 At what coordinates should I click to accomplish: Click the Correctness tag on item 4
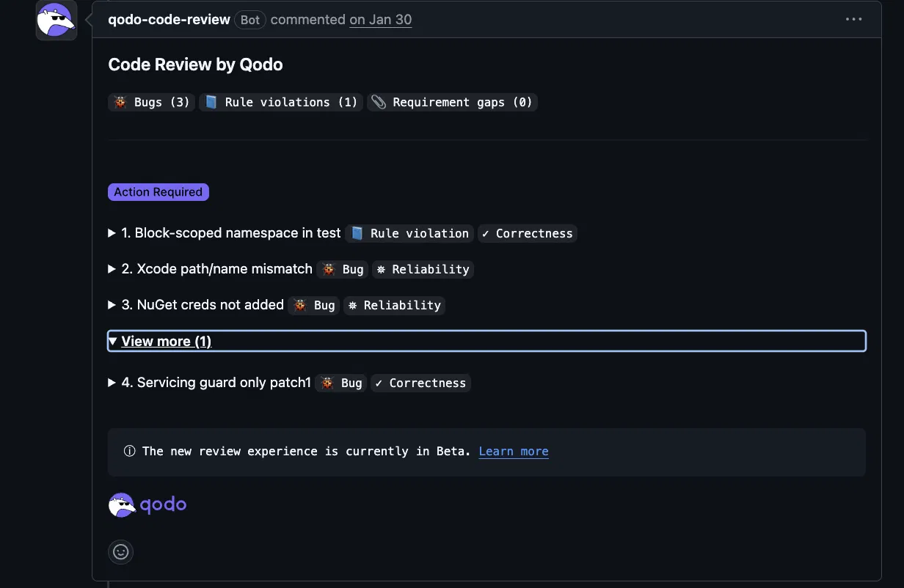click(x=420, y=383)
